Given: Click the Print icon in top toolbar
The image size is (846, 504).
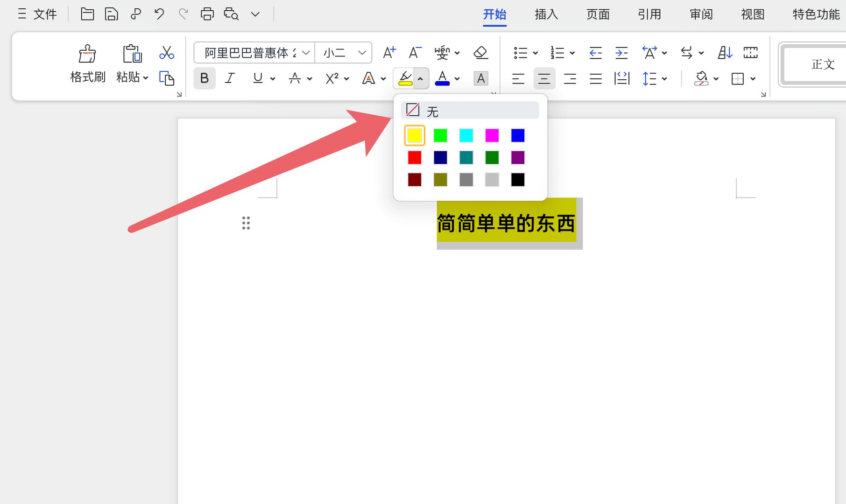Looking at the screenshot, I should pyautogui.click(x=207, y=14).
